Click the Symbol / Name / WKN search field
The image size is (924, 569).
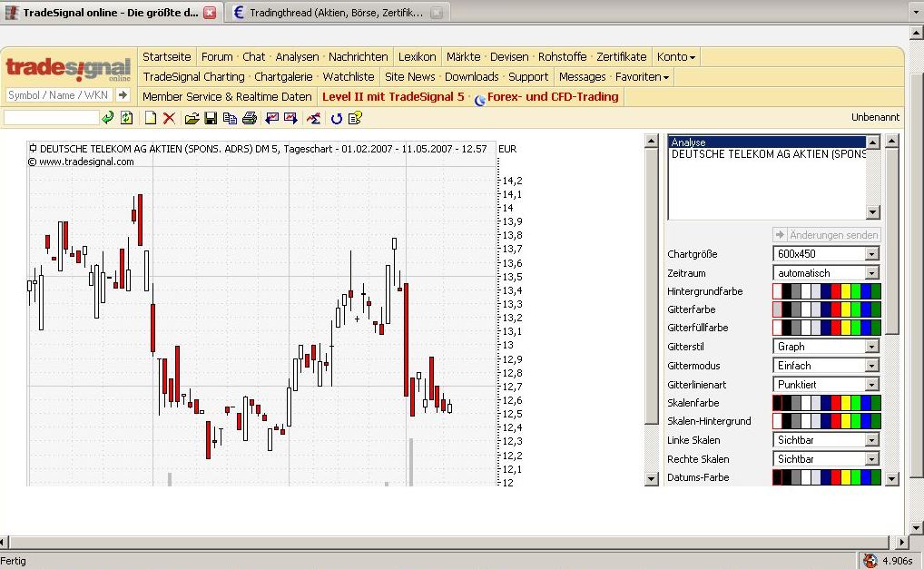coord(58,94)
